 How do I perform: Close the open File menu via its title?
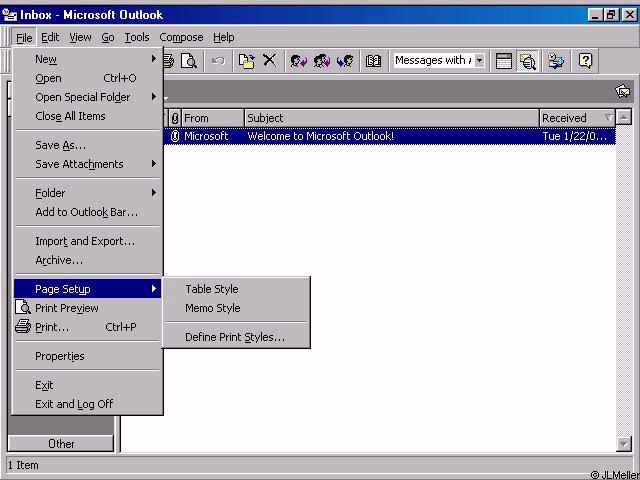[24, 38]
